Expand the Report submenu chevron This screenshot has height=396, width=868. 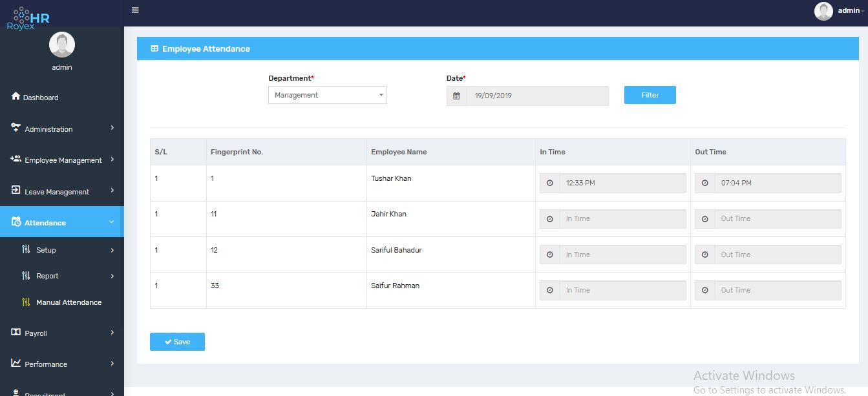point(112,276)
